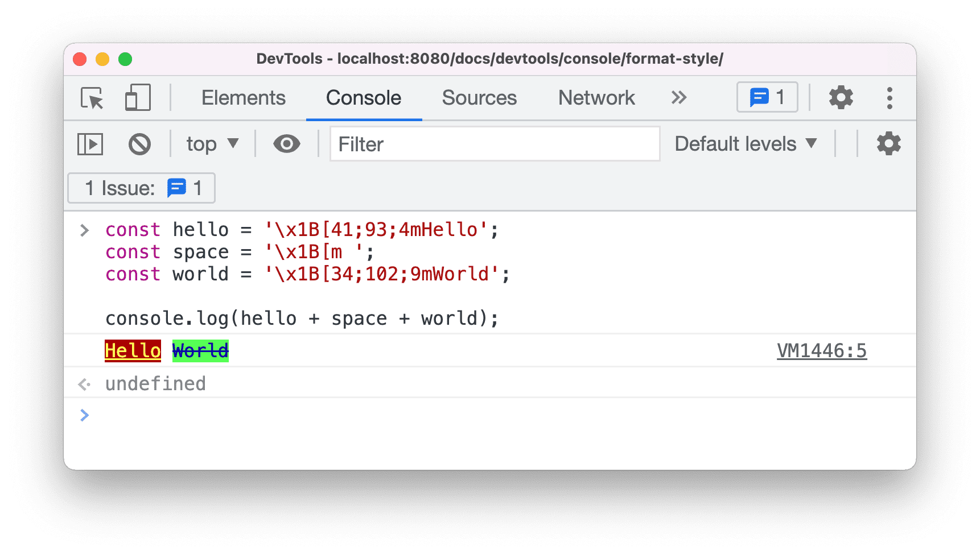The width and height of the screenshot is (980, 554).
Task: Switch to the Network tab
Action: pos(596,97)
